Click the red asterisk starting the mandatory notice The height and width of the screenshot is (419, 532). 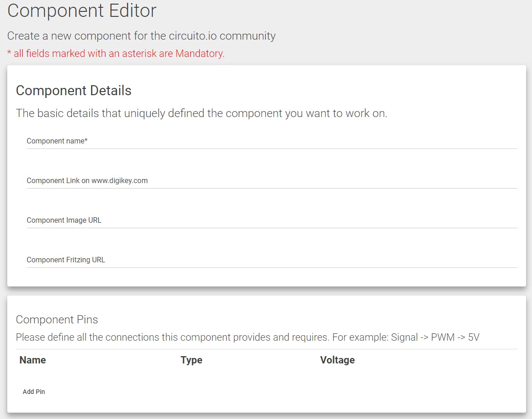tap(9, 54)
